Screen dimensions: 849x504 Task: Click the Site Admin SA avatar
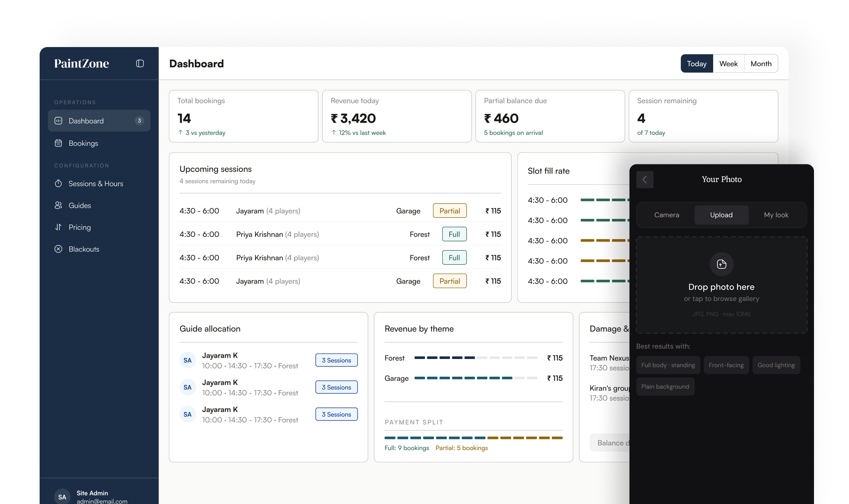pyautogui.click(x=62, y=497)
